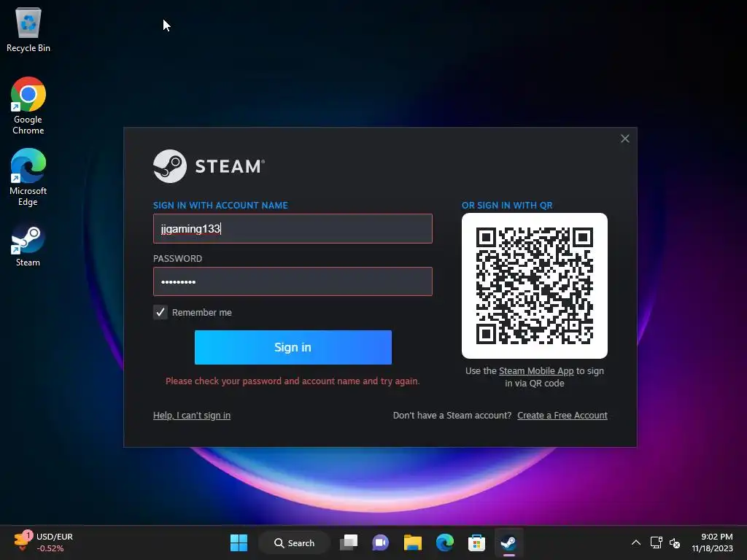
Task: Click the network status tray icon
Action: pyautogui.click(x=657, y=542)
